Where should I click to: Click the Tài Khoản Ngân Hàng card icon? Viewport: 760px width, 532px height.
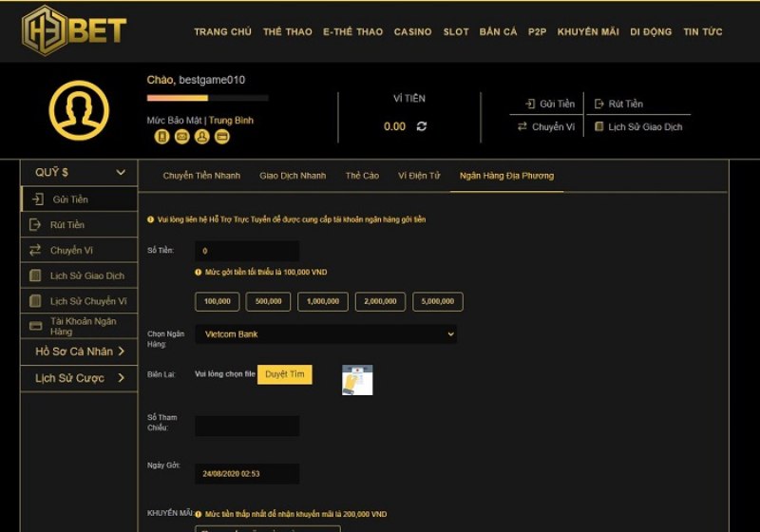[x=35, y=326]
